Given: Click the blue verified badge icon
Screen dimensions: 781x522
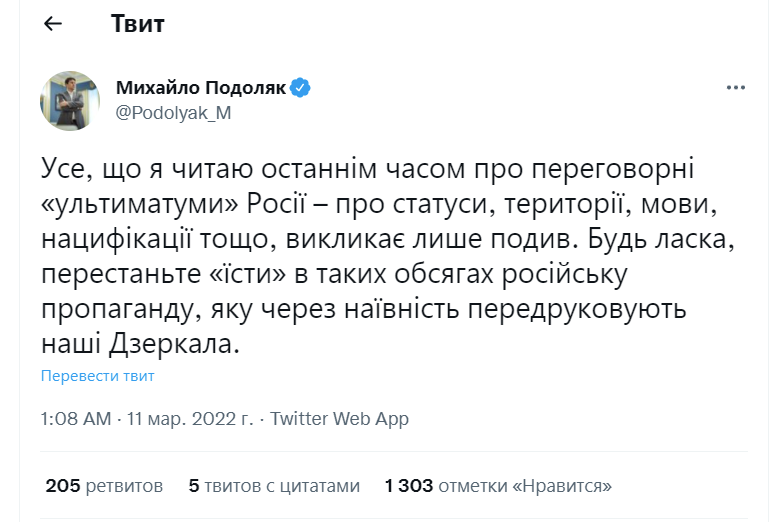Looking at the screenshot, I should pos(301,88).
